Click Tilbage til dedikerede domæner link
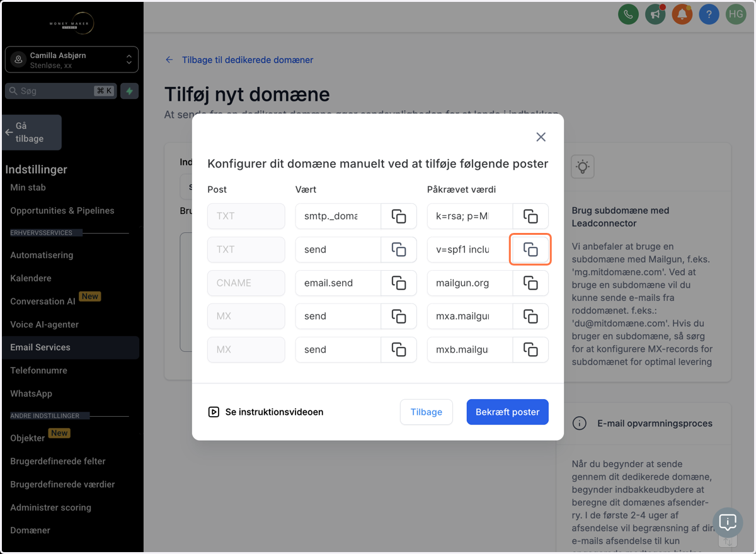756x554 pixels. tap(248, 60)
